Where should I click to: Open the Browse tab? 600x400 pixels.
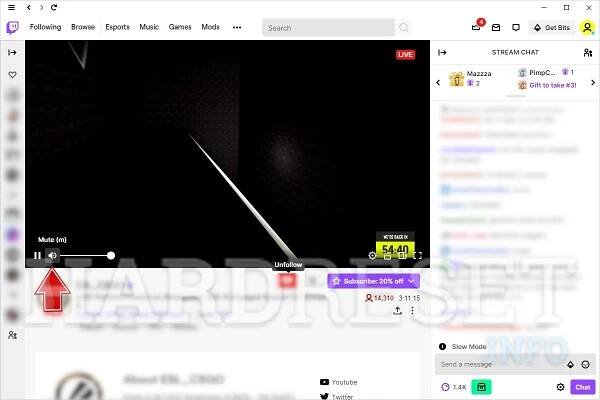pos(85,27)
